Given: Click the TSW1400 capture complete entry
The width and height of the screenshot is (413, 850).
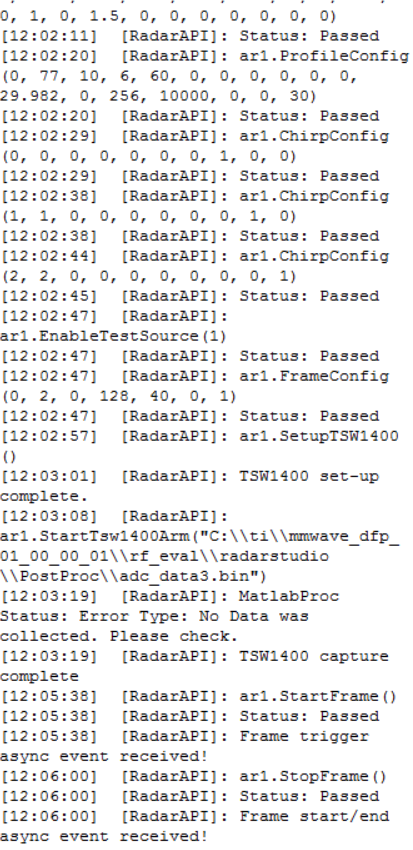Looking at the screenshot, I should click(195, 666).
